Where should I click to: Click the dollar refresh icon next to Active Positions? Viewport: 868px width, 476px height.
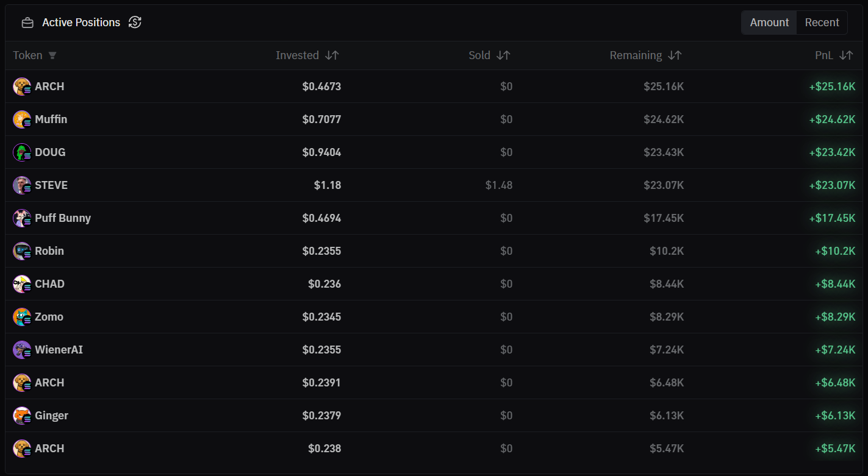point(135,23)
